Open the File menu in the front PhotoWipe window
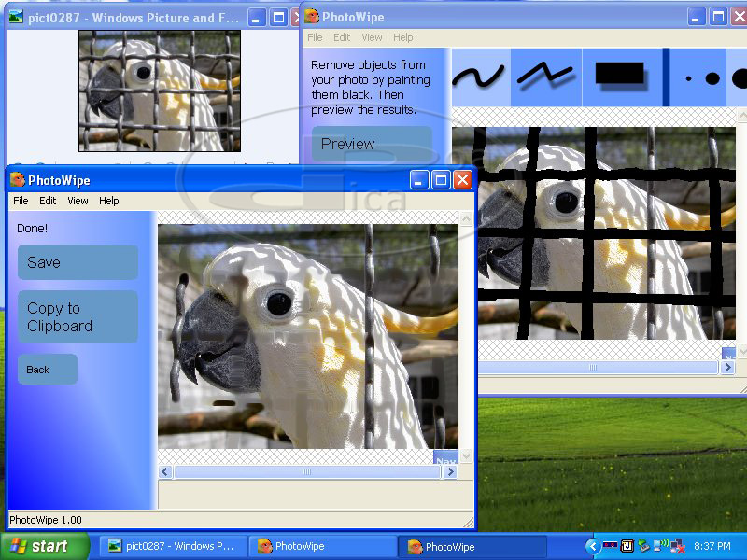Screen dimensions: 747x560 (21, 201)
